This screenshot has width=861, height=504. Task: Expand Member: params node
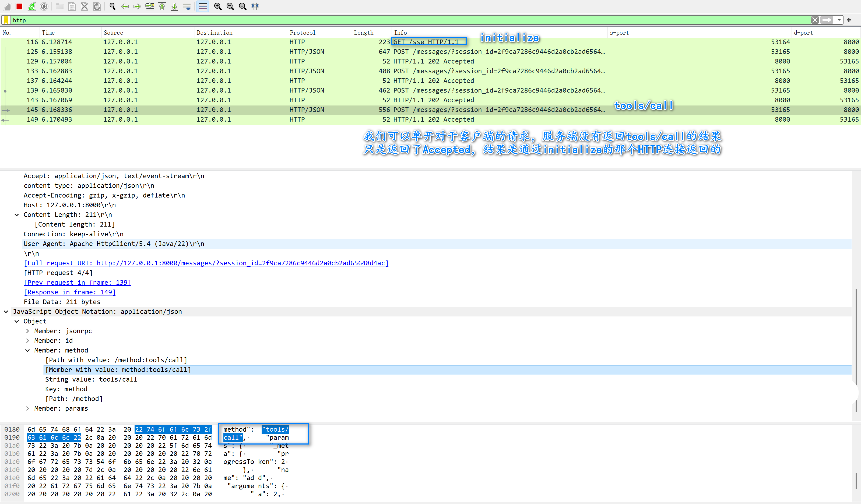[x=28, y=409]
